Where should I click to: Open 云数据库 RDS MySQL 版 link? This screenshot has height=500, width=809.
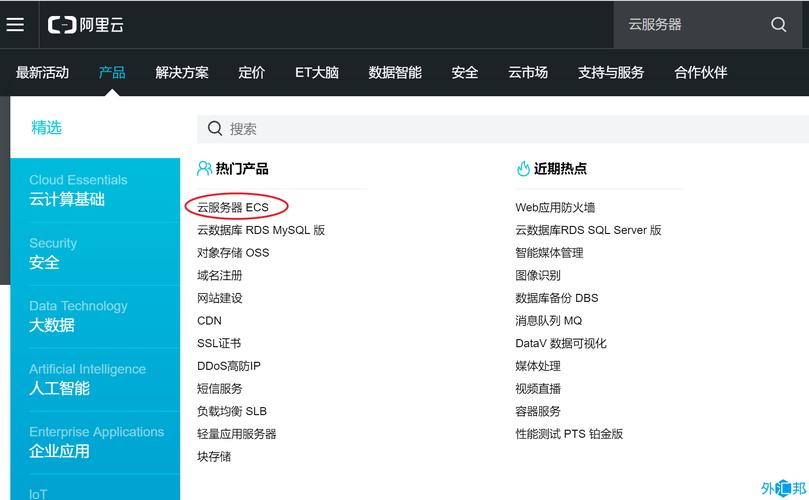261,230
